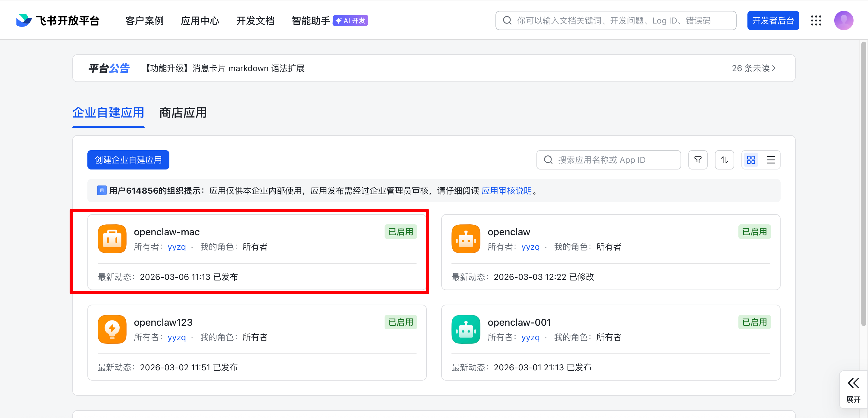Click the filter funnel icon

pos(698,160)
